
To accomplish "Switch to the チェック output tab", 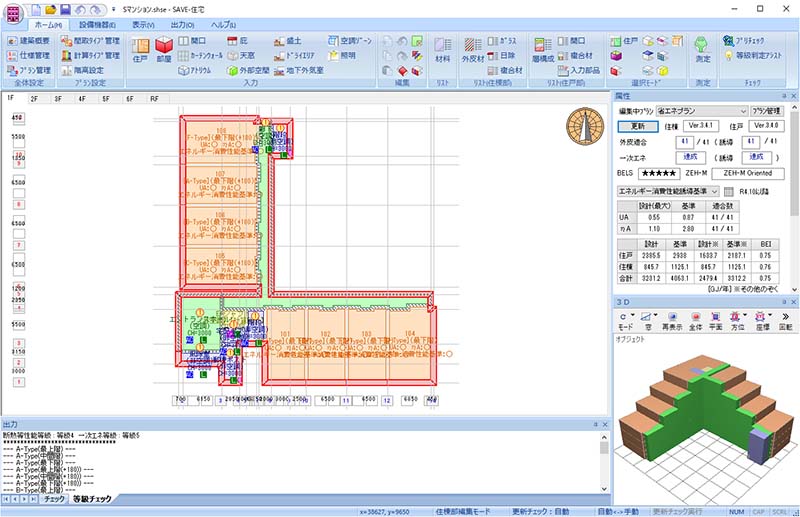I will (55, 498).
